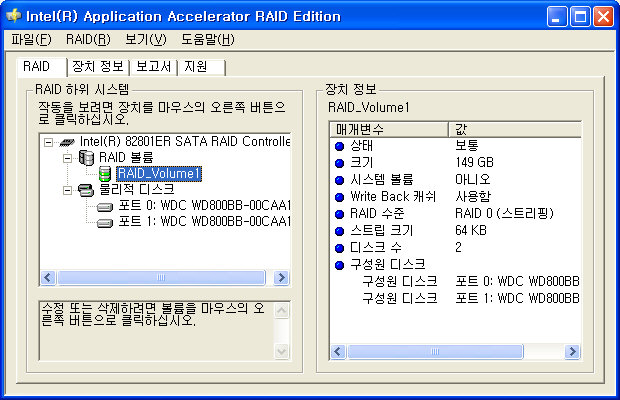Click the 보통 status value
The width and height of the screenshot is (620, 400).
click(x=467, y=146)
